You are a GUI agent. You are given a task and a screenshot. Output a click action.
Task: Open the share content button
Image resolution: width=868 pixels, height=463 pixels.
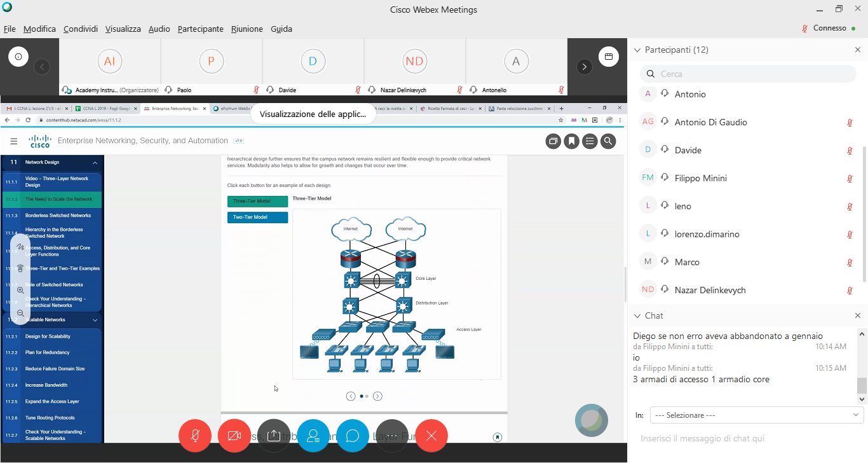click(274, 436)
